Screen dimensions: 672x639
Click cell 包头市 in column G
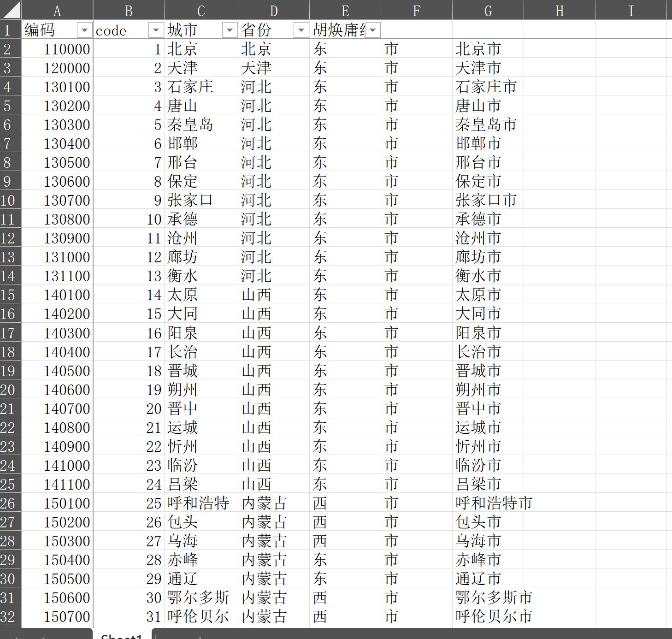488,522
